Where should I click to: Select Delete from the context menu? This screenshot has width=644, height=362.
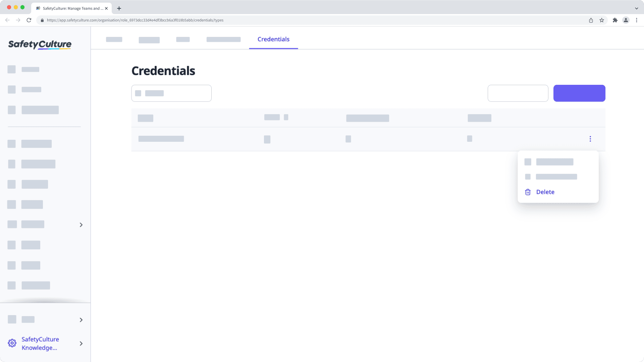click(x=545, y=192)
